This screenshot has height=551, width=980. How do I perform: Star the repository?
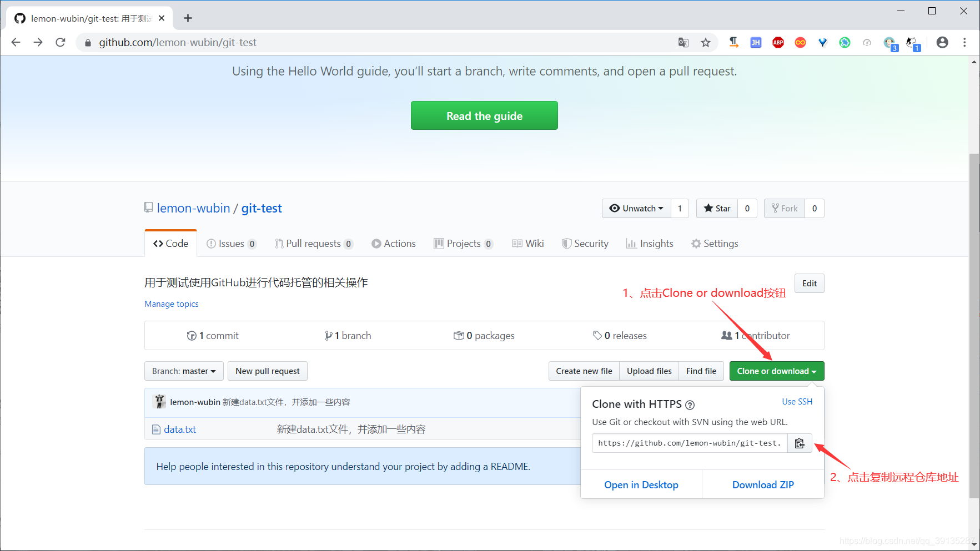717,208
